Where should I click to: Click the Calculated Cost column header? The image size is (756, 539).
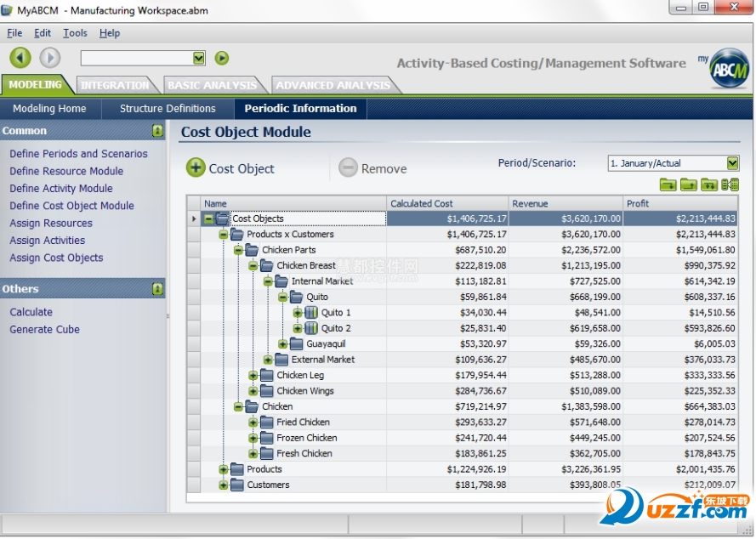click(447, 203)
